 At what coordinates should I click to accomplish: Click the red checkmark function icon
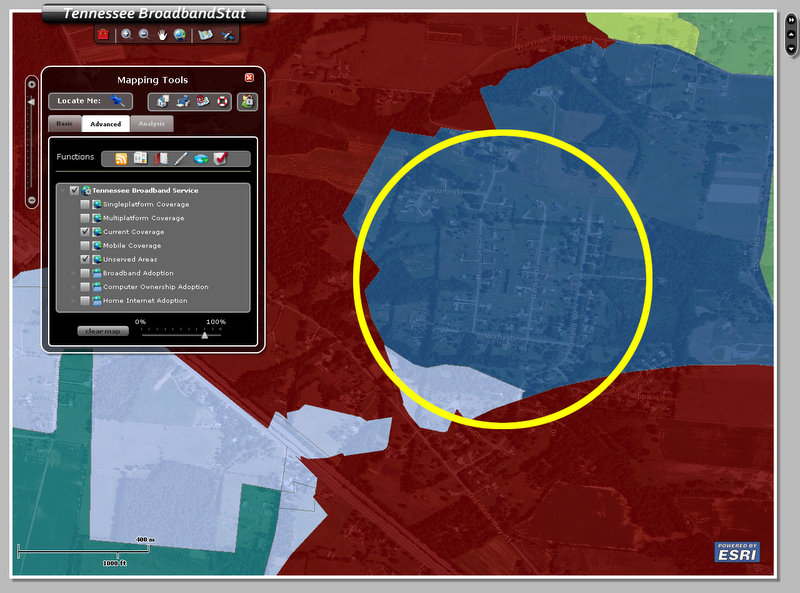(x=220, y=158)
